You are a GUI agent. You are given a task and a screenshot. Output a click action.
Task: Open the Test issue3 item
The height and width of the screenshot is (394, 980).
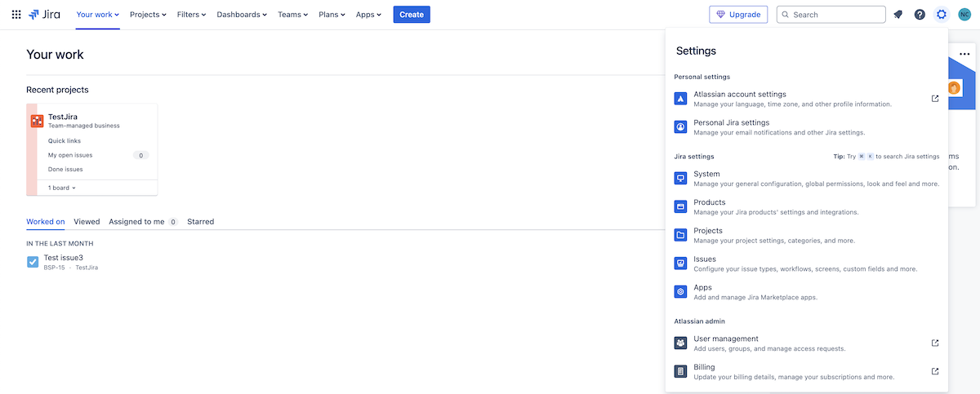click(64, 258)
